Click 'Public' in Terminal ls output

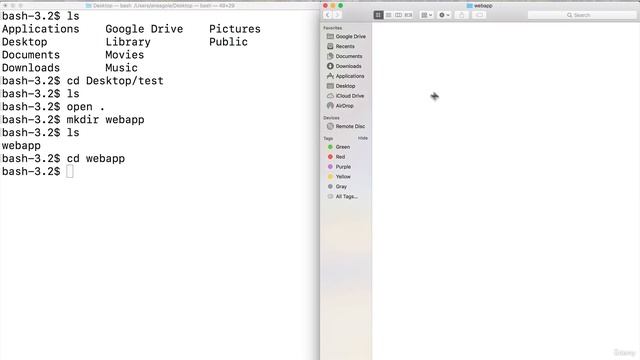pyautogui.click(x=228, y=42)
